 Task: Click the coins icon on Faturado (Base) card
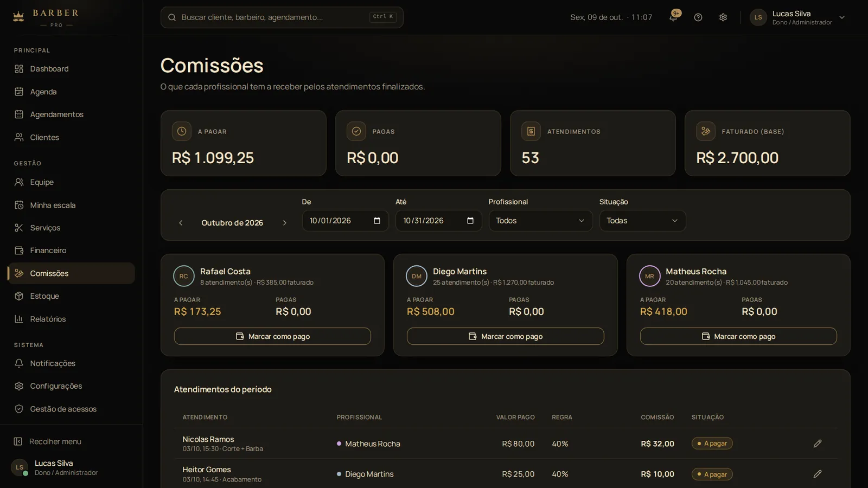tap(706, 131)
